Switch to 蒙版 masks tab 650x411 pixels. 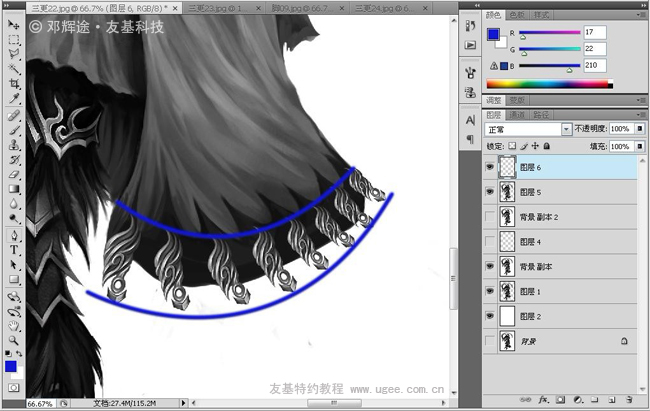517,100
